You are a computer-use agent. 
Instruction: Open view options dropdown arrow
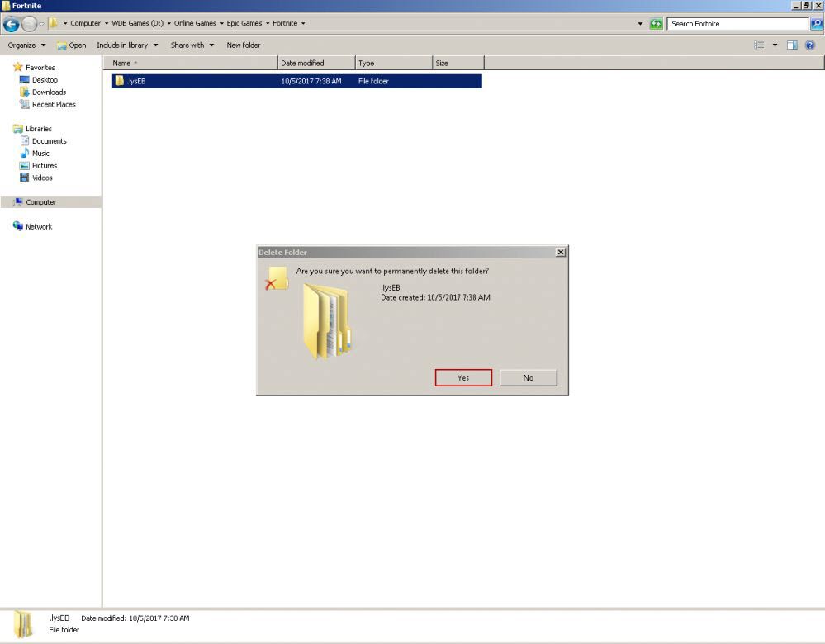(775, 45)
